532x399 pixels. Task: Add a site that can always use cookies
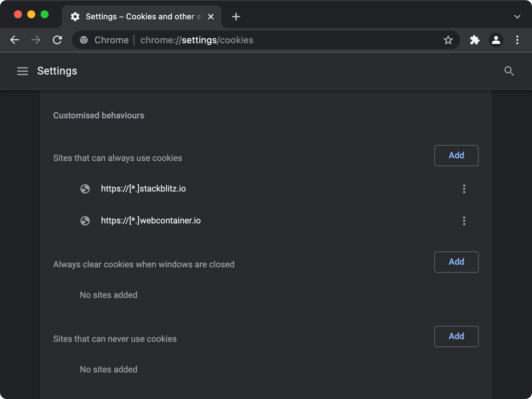pos(456,155)
